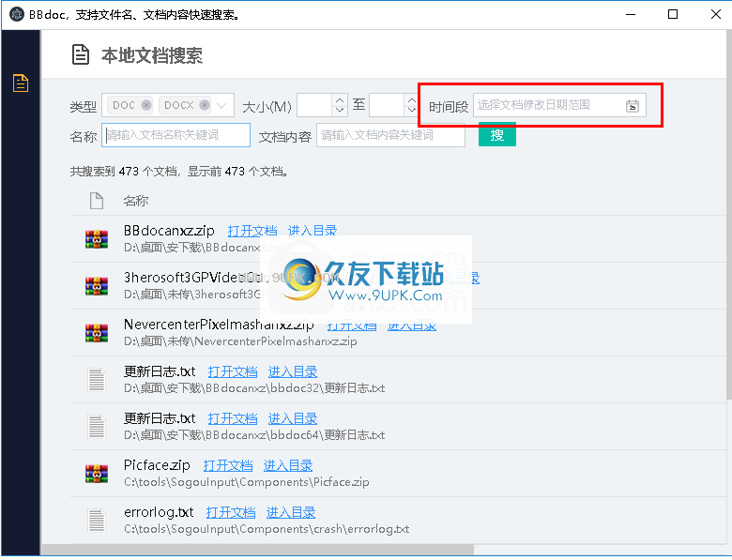
Task: Click the vertical scrollbar of results list
Action: 729,215
